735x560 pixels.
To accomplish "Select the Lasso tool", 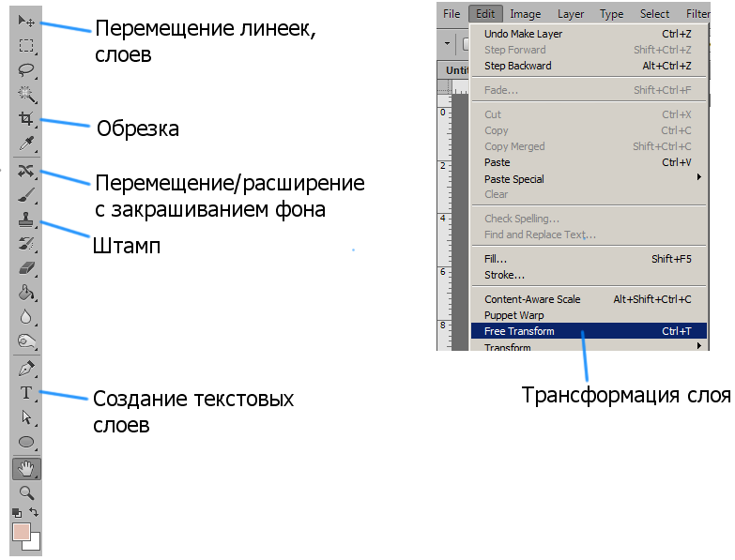I will pyautogui.click(x=25, y=70).
